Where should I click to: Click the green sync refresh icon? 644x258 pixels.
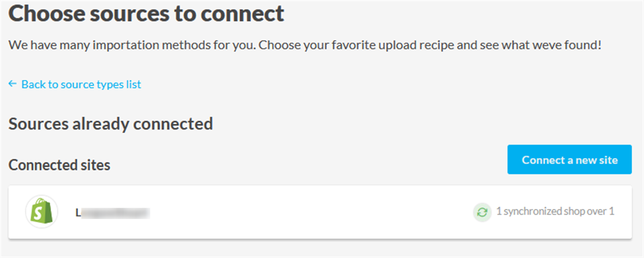482,212
